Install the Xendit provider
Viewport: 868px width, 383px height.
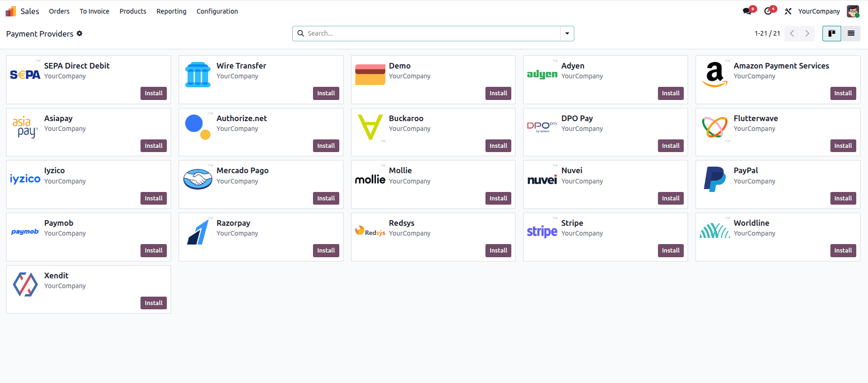pyautogui.click(x=154, y=303)
